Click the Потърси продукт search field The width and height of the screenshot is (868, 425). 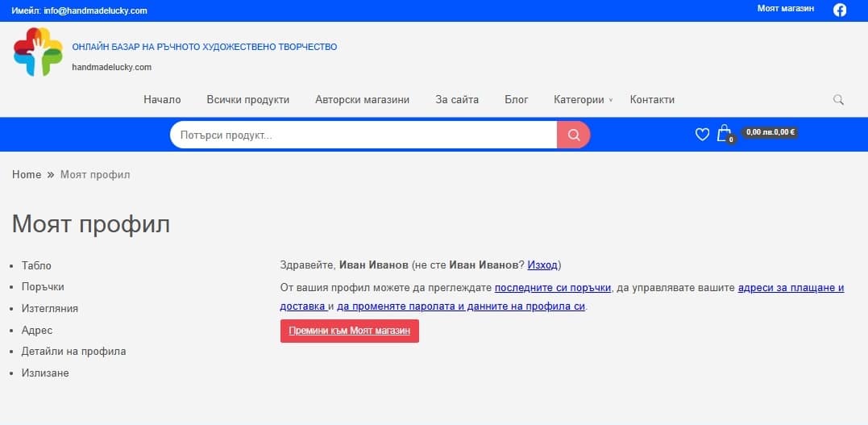point(363,135)
